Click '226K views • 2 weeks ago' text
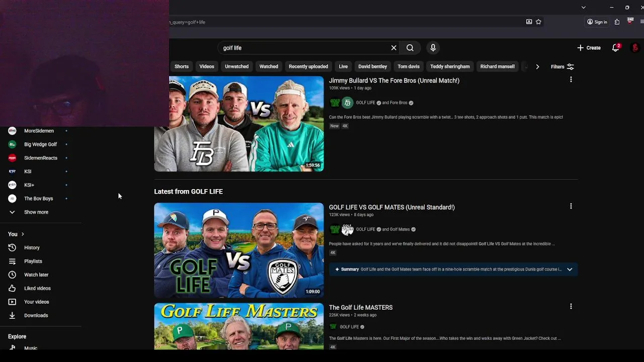The image size is (644, 362). (x=353, y=315)
